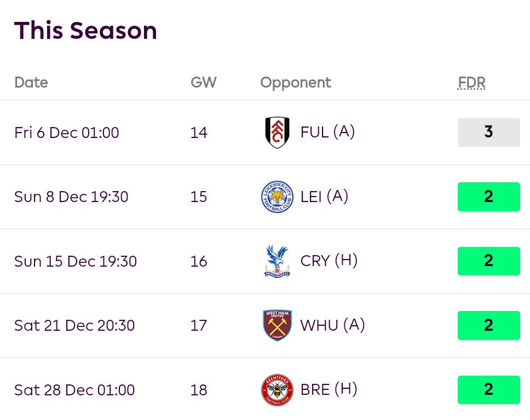The image size is (530, 420).
Task: Select the LEI (A) opponent label
Action: 324,197
